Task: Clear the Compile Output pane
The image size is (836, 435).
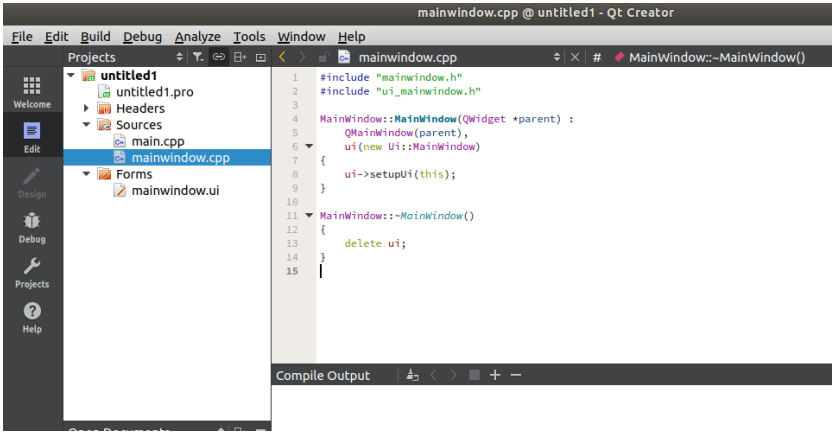Action: click(x=412, y=375)
